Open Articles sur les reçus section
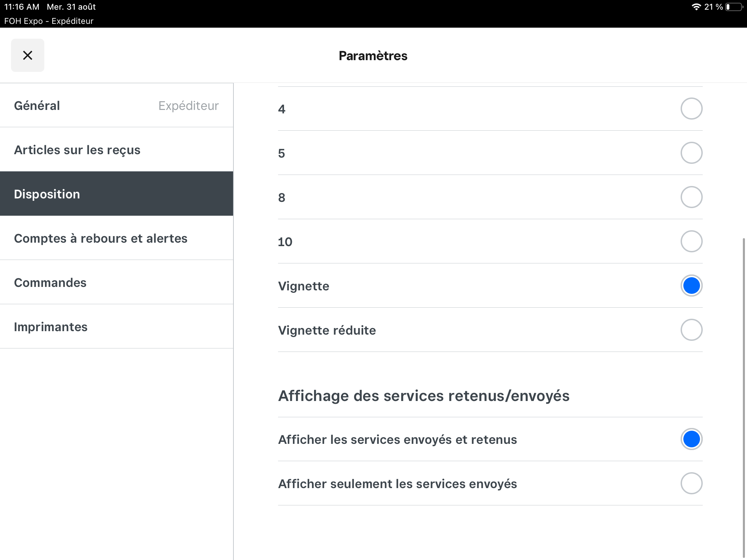747x560 pixels. pyautogui.click(x=117, y=150)
